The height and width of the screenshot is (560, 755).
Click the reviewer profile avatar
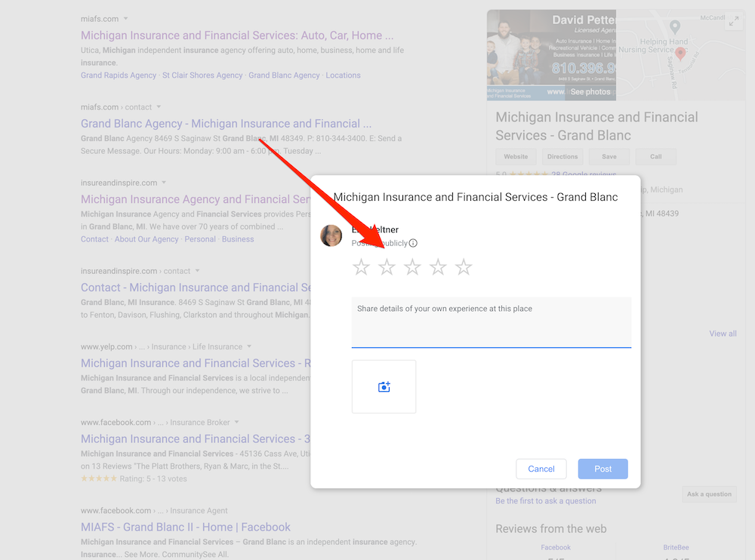[331, 235]
